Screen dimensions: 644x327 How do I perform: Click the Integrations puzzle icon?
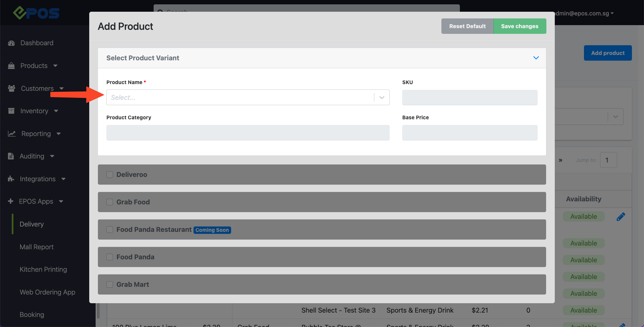pos(11,179)
